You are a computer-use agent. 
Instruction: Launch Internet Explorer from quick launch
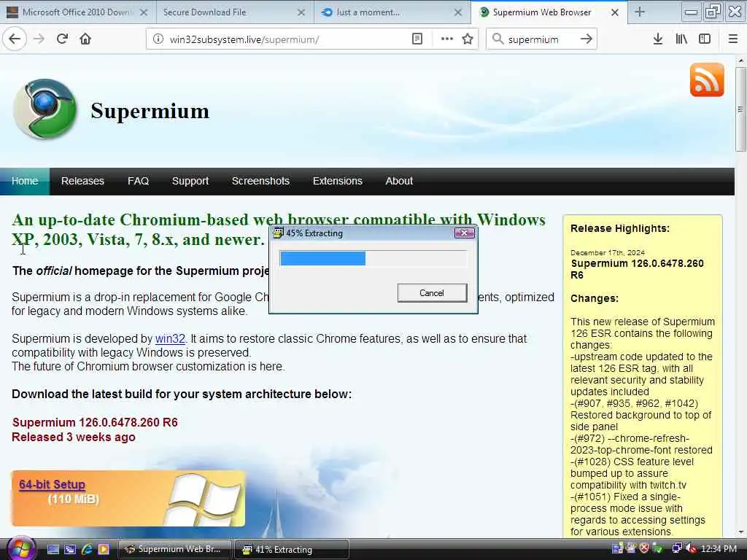[x=87, y=549]
